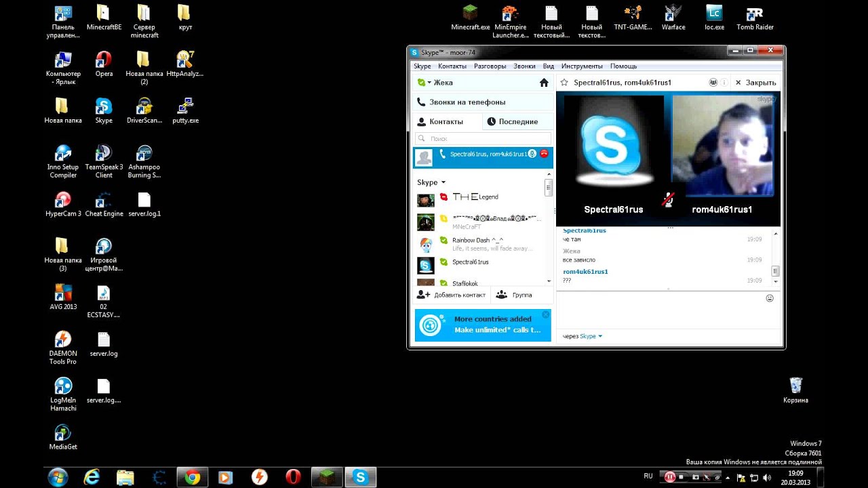Viewport: 868px width, 488px height.
Task: Open the Звонки menu
Action: tap(524, 66)
